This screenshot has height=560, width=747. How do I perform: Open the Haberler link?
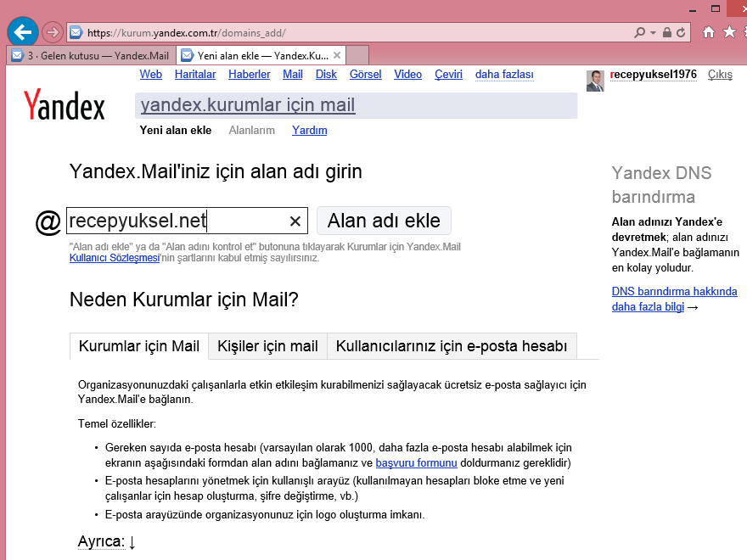(x=250, y=75)
